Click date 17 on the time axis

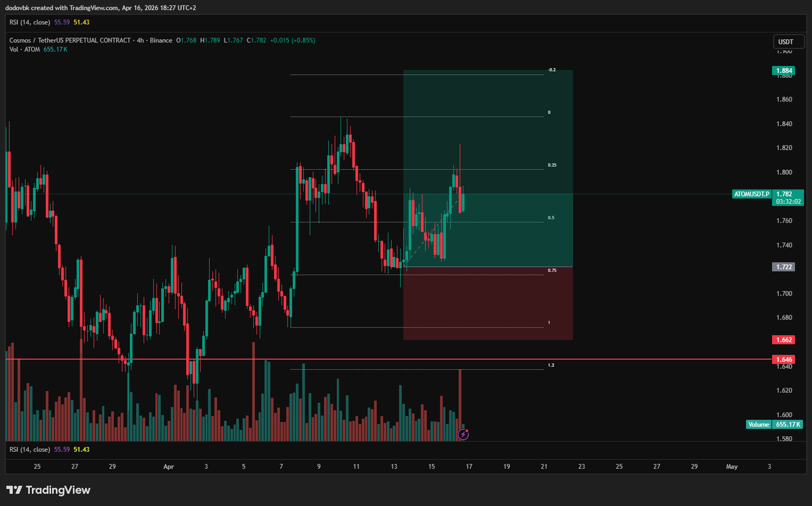click(468, 467)
